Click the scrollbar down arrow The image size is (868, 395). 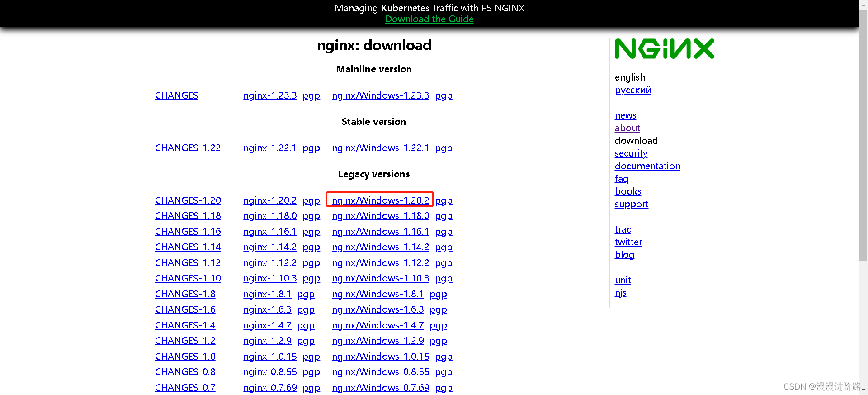click(x=863, y=390)
